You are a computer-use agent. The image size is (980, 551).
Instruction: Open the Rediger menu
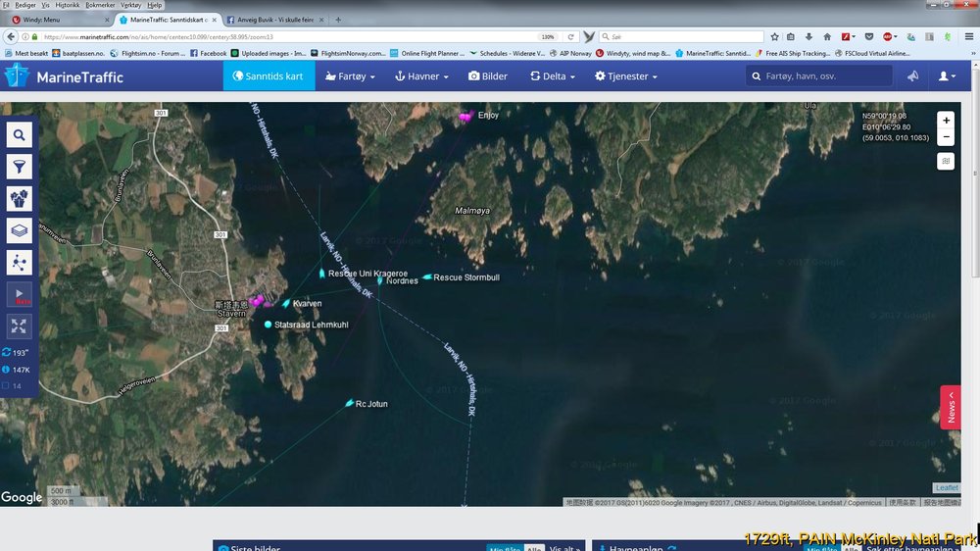pyautogui.click(x=25, y=5)
